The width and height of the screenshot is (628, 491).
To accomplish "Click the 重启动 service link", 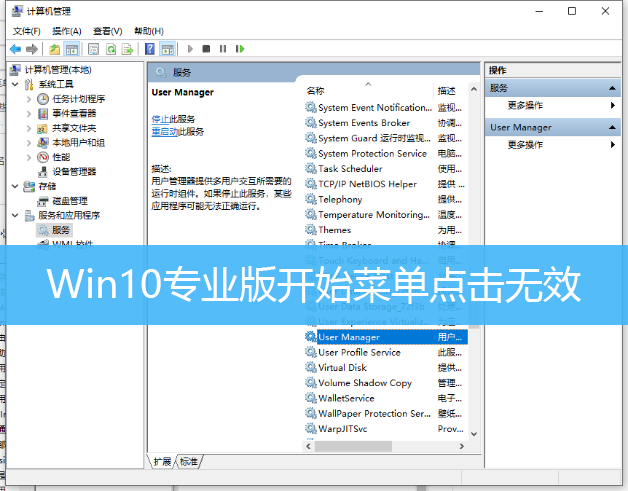I will (165, 131).
